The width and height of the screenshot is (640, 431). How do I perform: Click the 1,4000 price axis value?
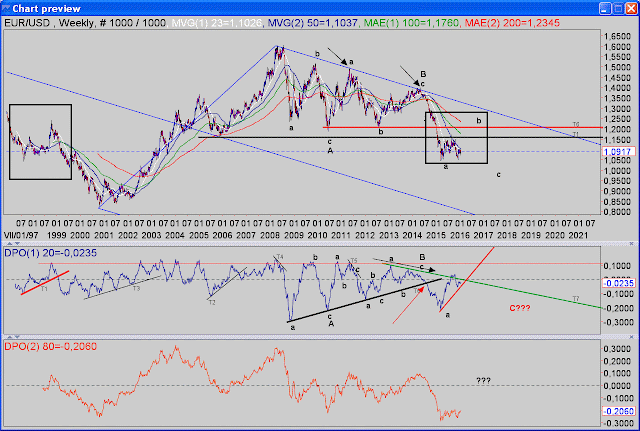point(617,88)
